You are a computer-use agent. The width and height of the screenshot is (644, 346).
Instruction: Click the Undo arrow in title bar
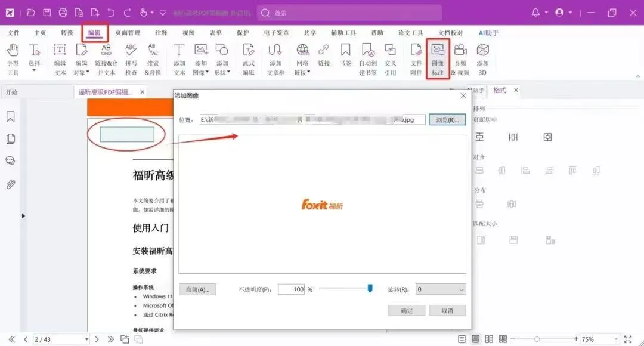[x=111, y=13]
